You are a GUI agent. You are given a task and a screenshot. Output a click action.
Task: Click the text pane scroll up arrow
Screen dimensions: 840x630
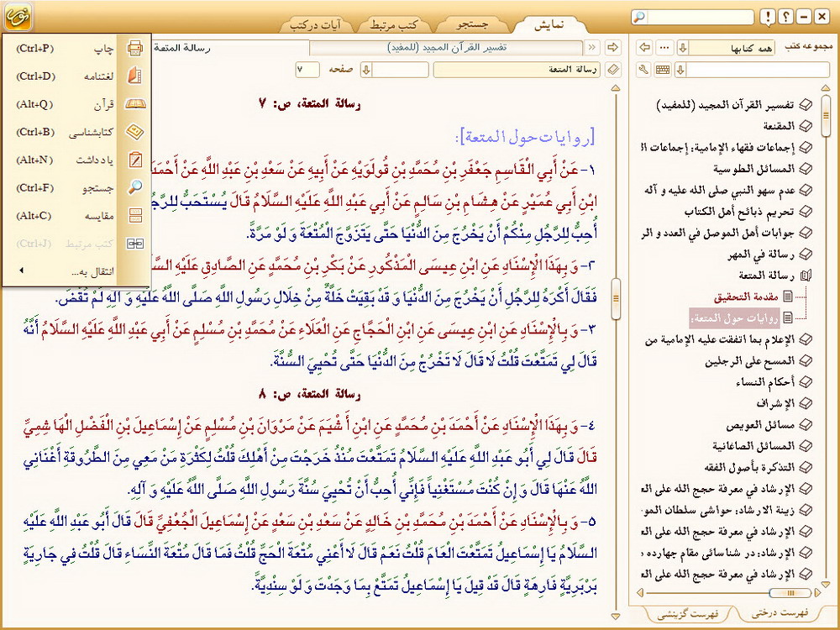tap(616, 88)
